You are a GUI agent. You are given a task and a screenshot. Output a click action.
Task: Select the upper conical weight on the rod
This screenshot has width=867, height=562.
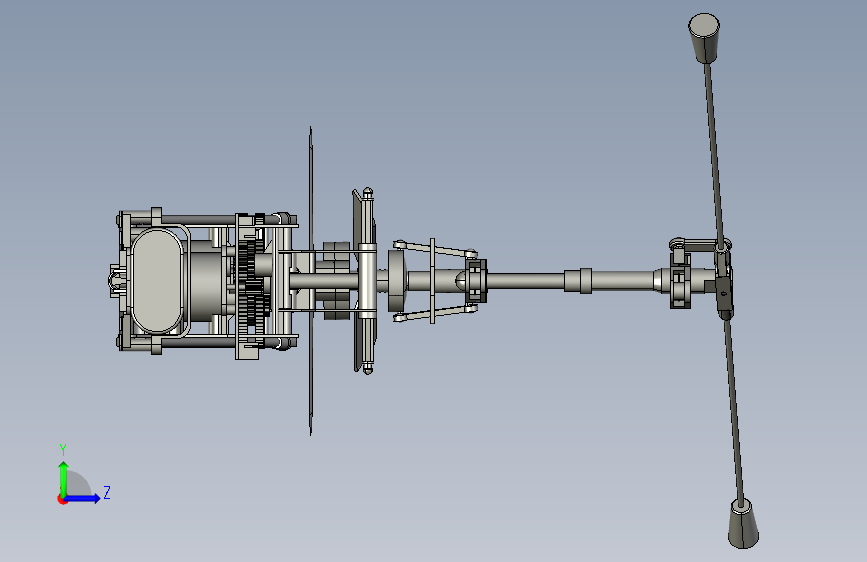704,38
